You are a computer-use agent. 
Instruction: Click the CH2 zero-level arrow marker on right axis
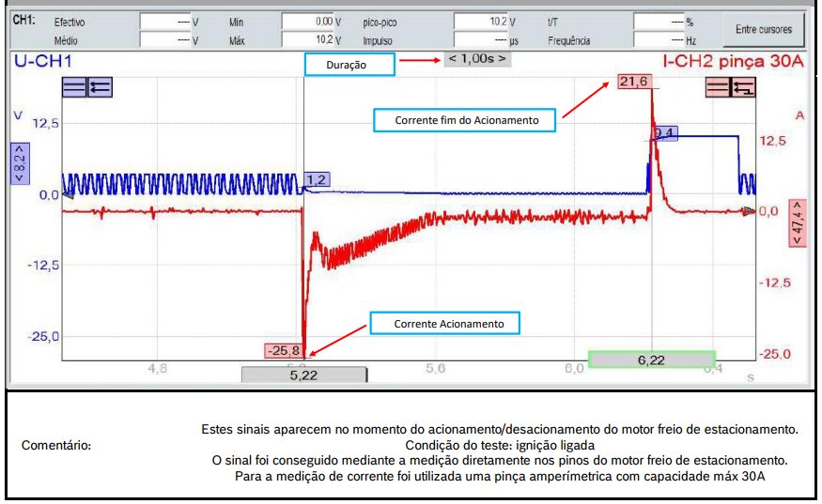(x=749, y=211)
